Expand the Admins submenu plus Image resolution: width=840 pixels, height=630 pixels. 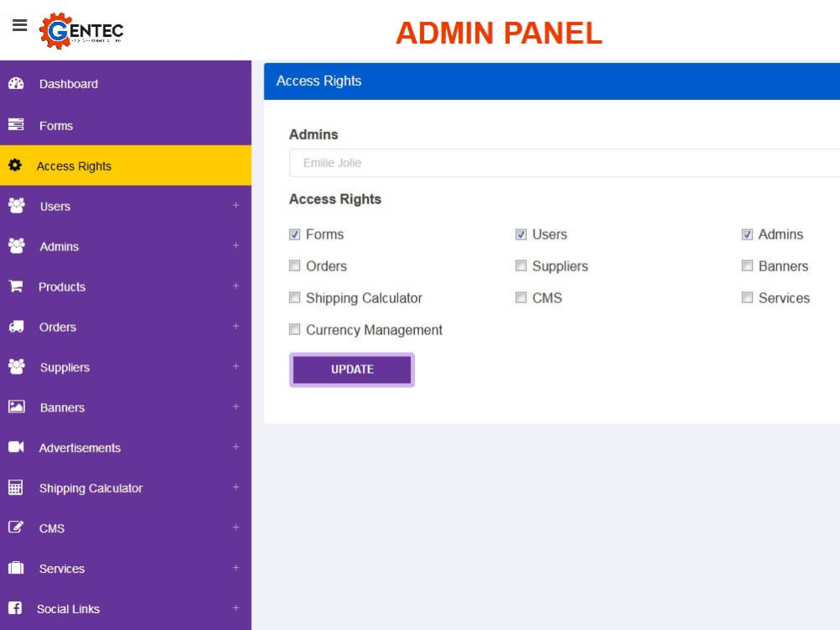coord(236,246)
